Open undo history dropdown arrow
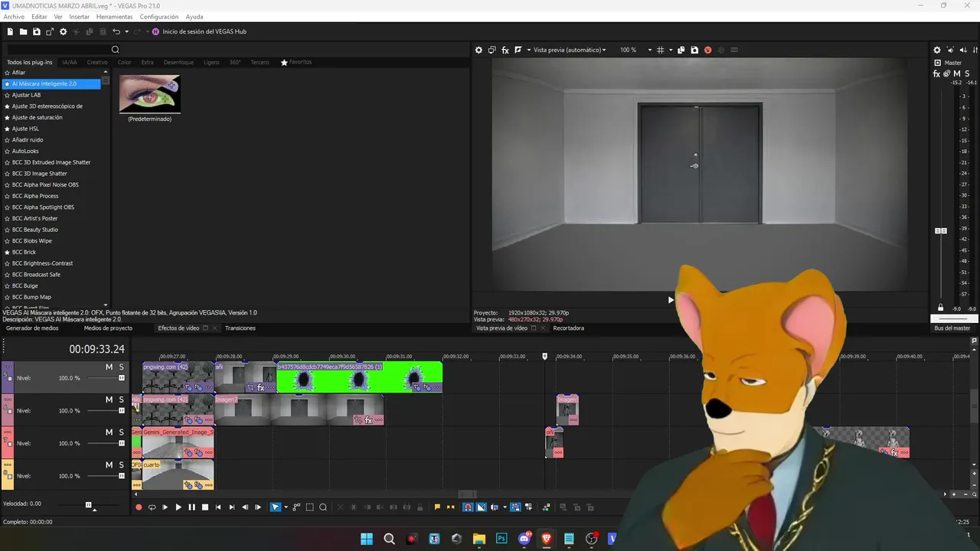The image size is (980, 551). click(x=126, y=31)
